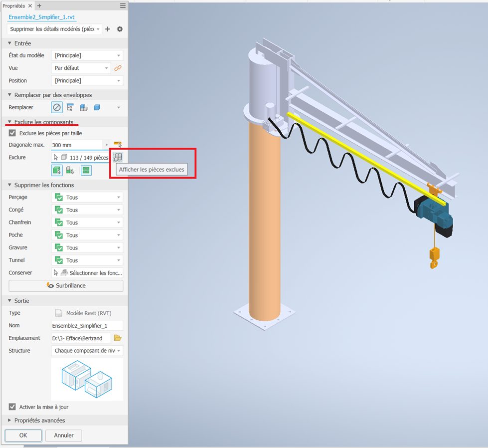Click the OK button
The height and width of the screenshot is (448, 488).
[x=23, y=435]
